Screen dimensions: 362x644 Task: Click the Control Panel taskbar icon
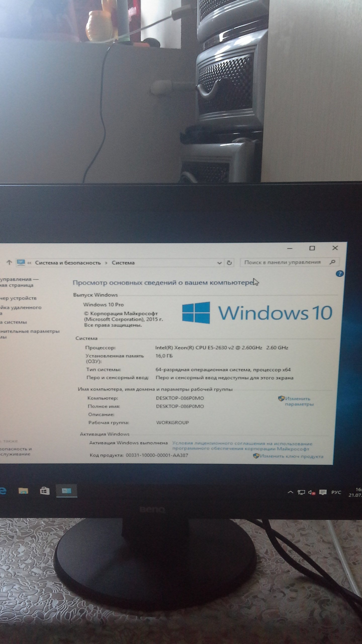tap(66, 491)
